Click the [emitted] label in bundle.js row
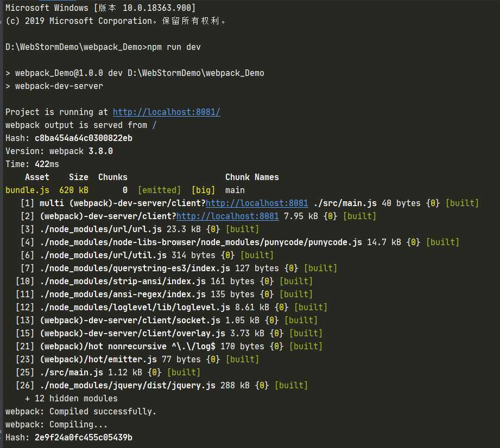Image resolution: width=500 pixels, height=448 pixels. [159, 190]
